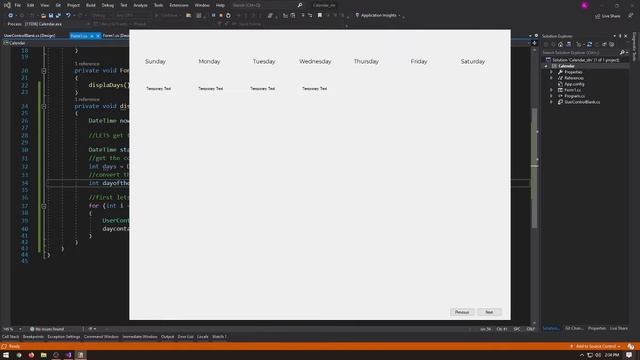This screenshot has height=360, width=640.
Task: Click the Next button in Calendar form
Action: [489, 312]
